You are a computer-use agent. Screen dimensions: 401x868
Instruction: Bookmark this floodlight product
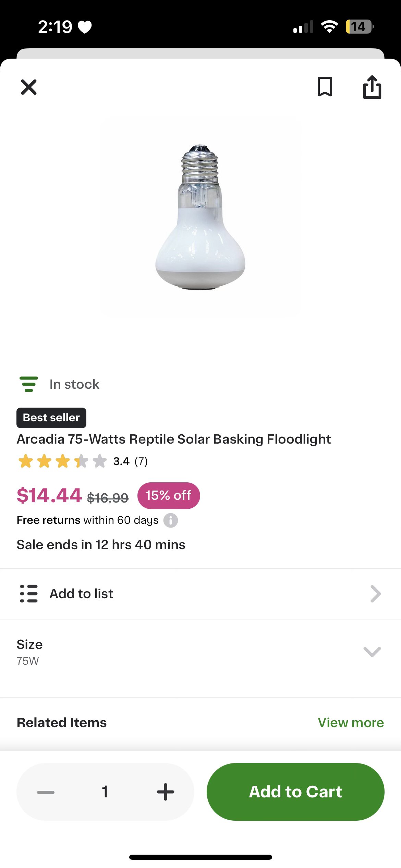click(x=325, y=87)
